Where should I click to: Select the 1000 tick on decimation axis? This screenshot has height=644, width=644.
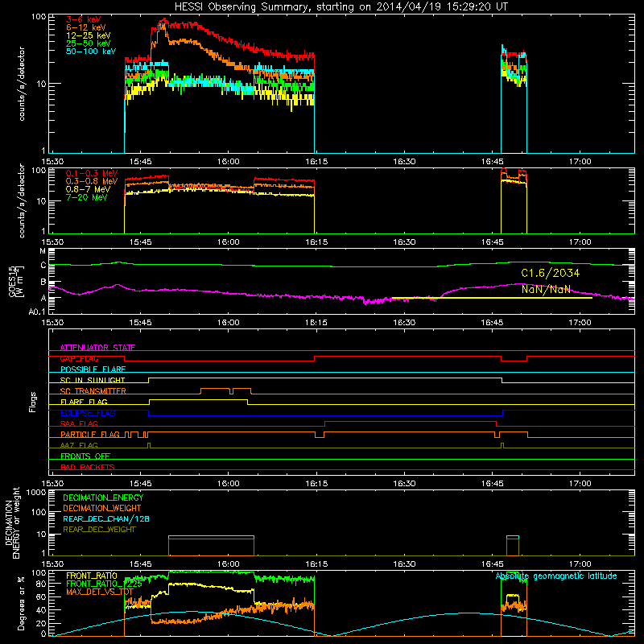tap(36, 493)
